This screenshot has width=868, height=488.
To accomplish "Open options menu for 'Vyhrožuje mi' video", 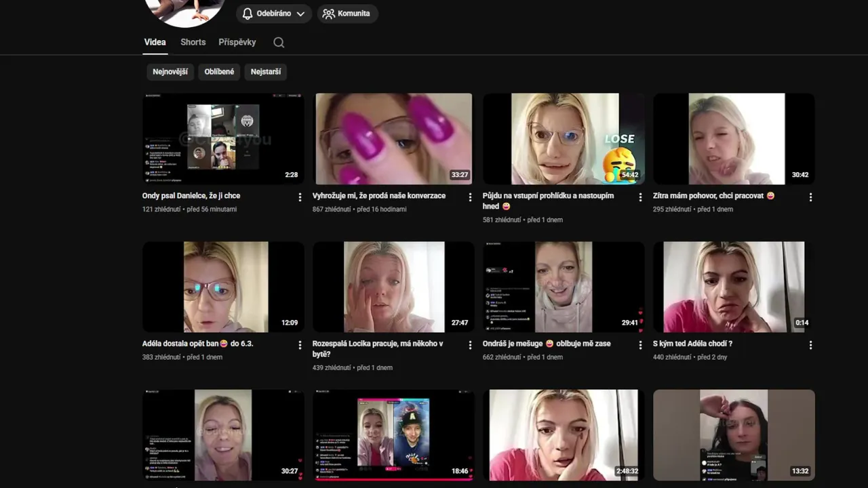I will (x=470, y=197).
